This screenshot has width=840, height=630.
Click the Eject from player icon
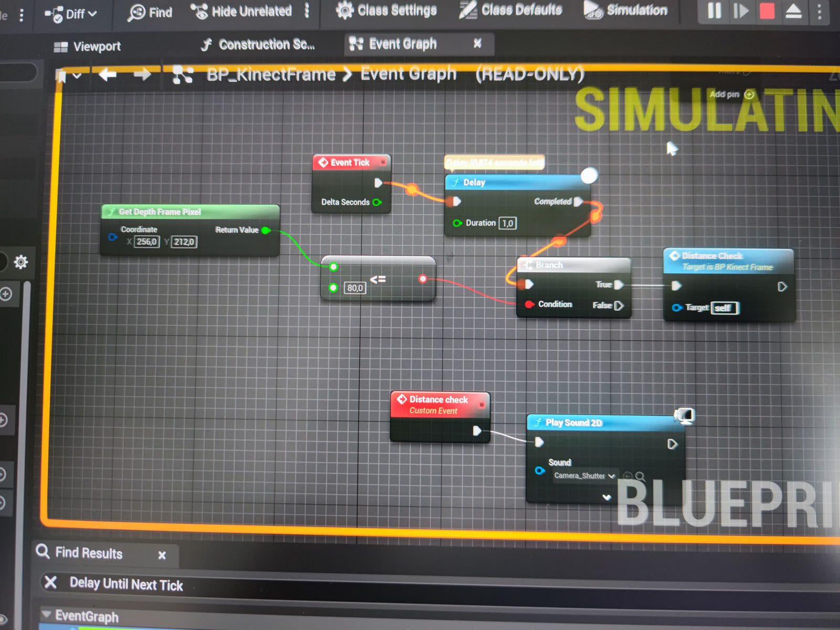[x=793, y=11]
